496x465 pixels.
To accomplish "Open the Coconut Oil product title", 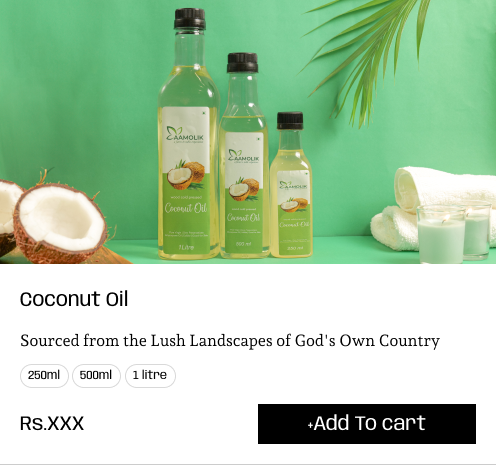I will click(x=74, y=299).
